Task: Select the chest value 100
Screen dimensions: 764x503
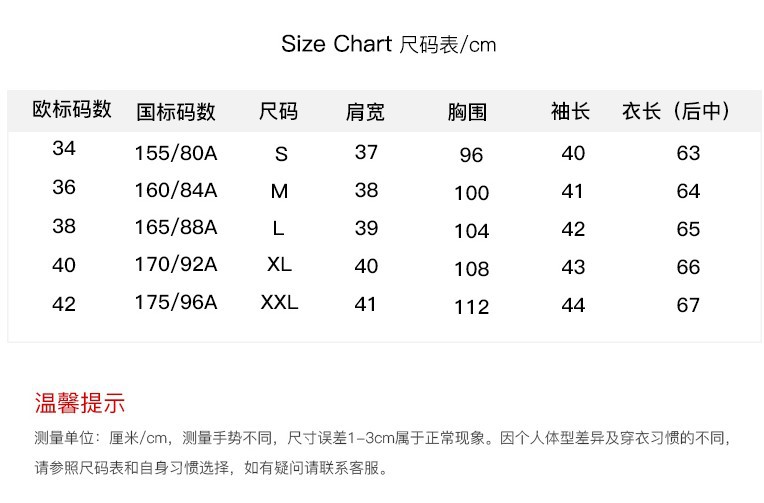Action: pyautogui.click(x=471, y=193)
